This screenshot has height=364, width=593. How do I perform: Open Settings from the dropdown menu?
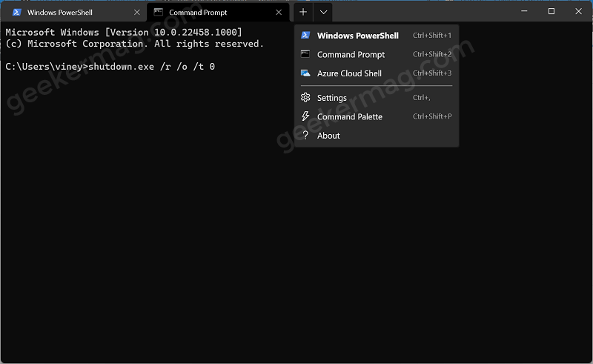[x=377, y=98]
